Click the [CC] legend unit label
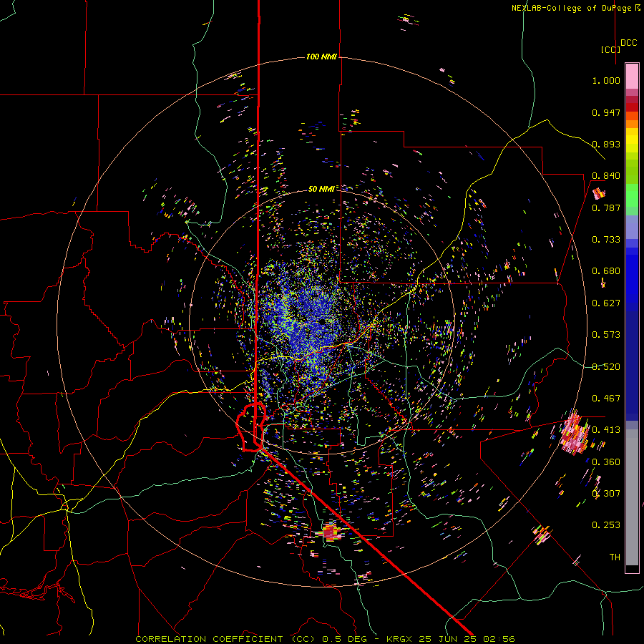 tap(610, 49)
